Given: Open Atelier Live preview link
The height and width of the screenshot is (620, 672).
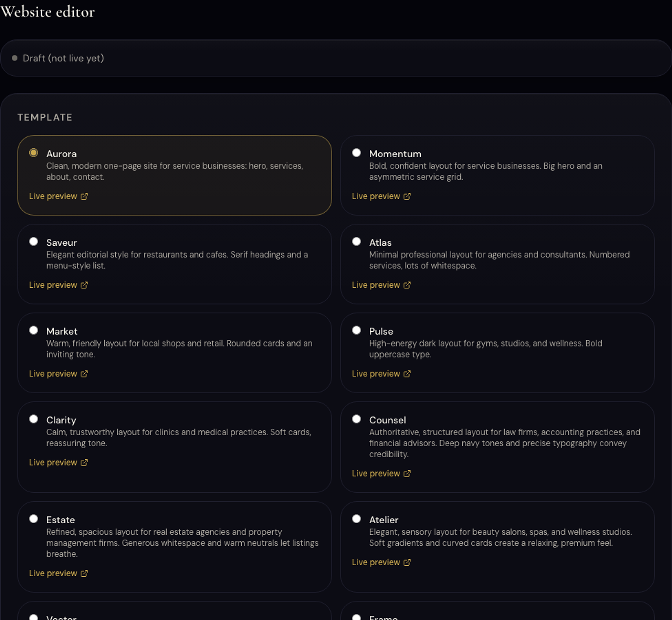Looking at the screenshot, I should point(381,562).
